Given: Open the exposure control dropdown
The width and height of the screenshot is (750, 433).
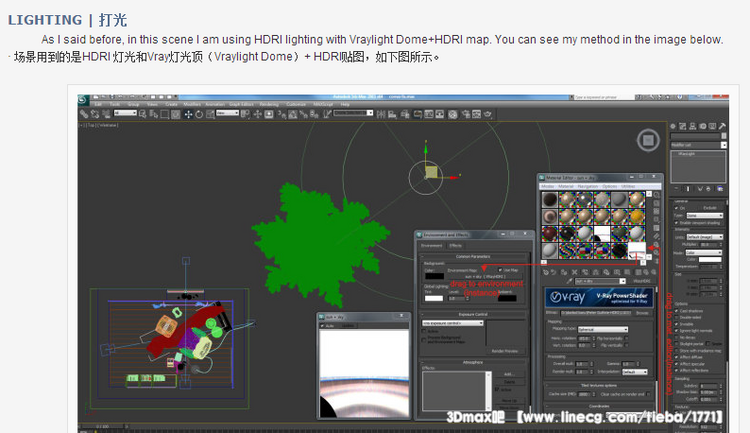Looking at the screenshot, I should (x=452, y=323).
